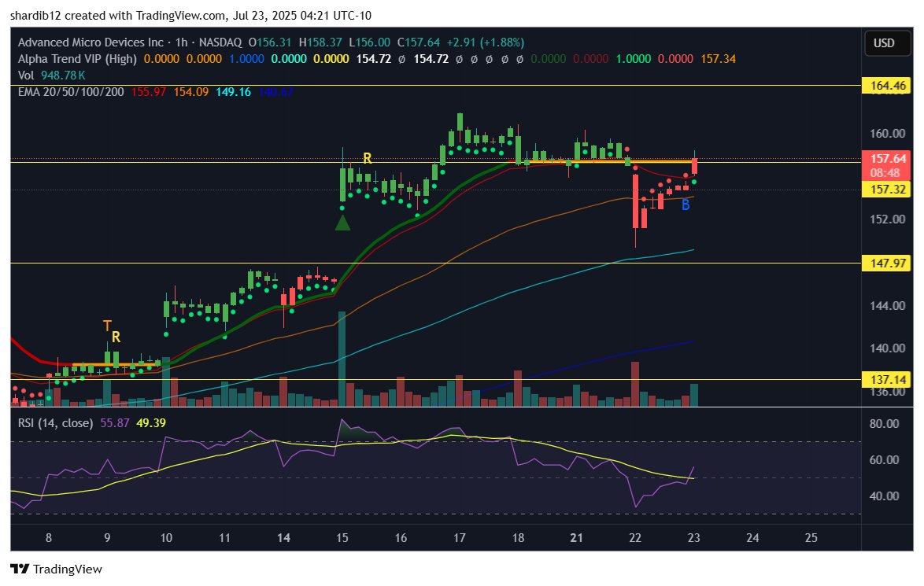Open the USD currency selector

click(887, 43)
